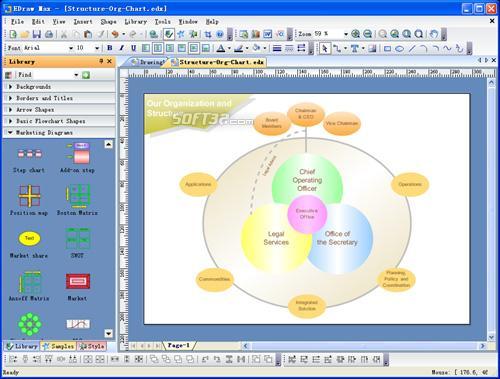
Task: Select the Ellipse drawing tool
Action: coord(399,49)
